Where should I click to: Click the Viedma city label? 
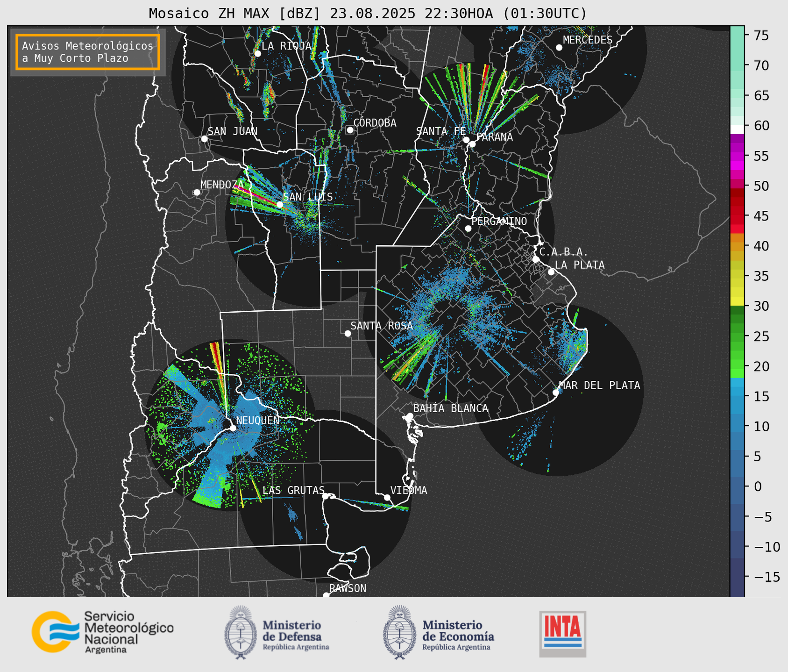[408, 490]
